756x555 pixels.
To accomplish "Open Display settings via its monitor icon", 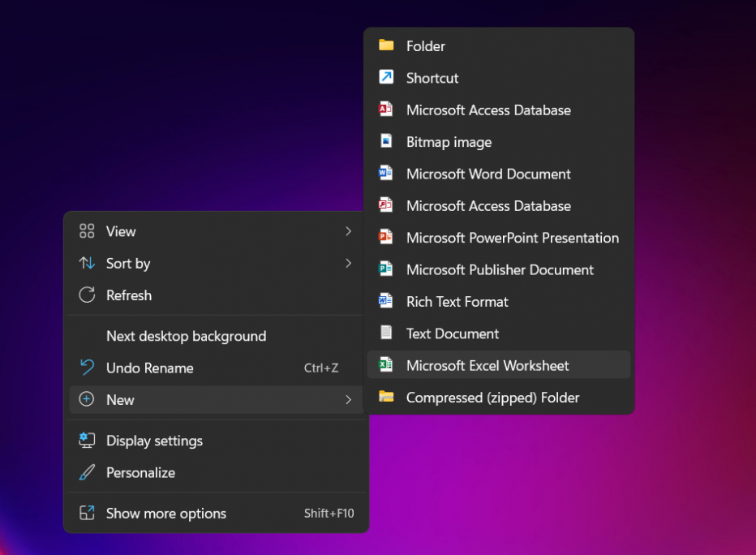I will click(87, 441).
